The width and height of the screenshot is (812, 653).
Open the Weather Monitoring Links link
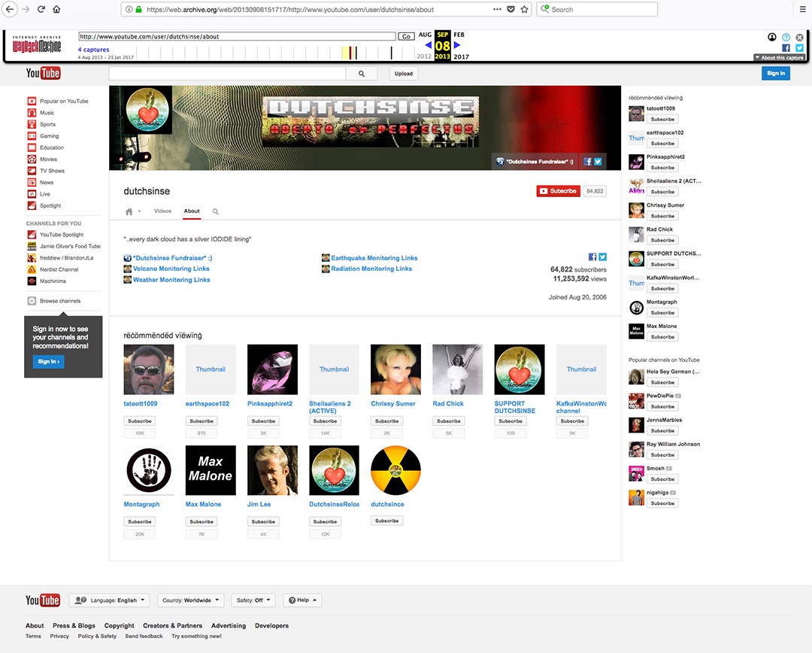coord(171,280)
